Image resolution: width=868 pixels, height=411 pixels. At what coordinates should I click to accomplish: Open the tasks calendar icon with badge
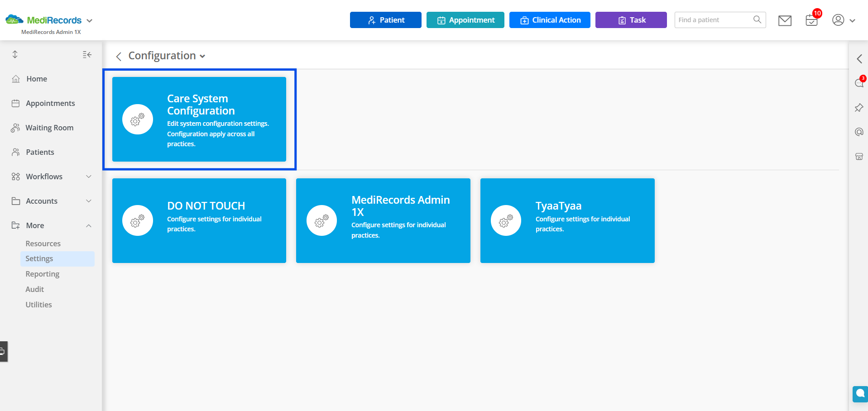pyautogui.click(x=812, y=20)
